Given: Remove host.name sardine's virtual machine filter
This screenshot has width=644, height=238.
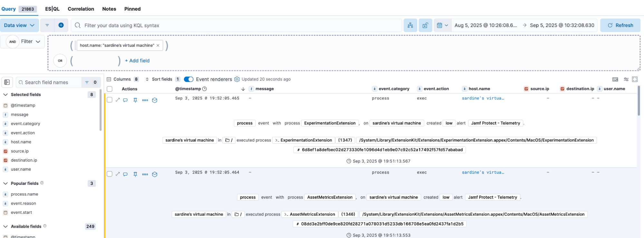Looking at the screenshot, I should point(158,45).
